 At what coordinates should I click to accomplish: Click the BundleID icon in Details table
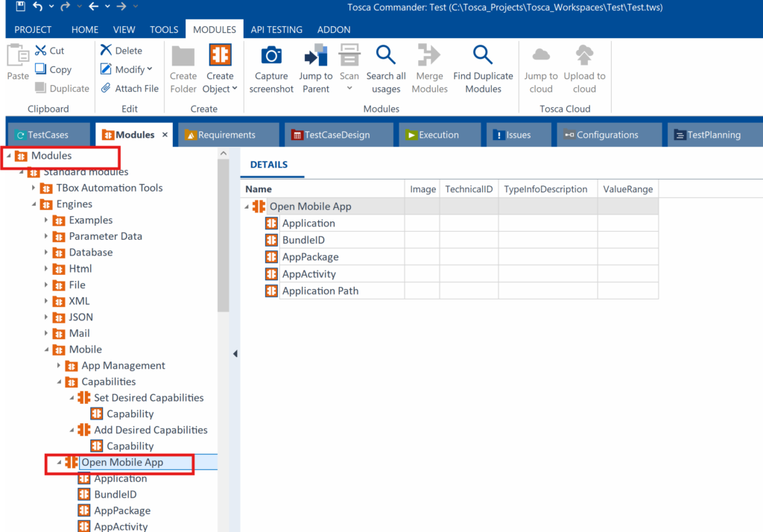coord(271,240)
